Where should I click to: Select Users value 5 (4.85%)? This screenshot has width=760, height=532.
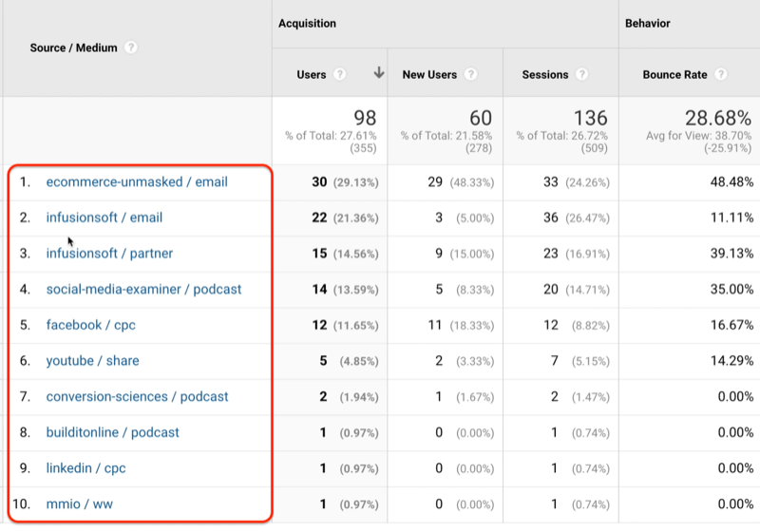click(349, 361)
